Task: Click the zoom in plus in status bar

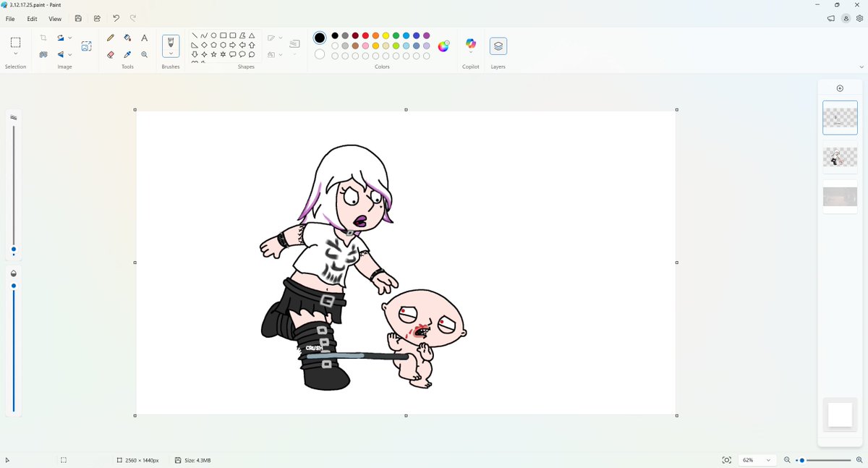Action: coord(859,460)
